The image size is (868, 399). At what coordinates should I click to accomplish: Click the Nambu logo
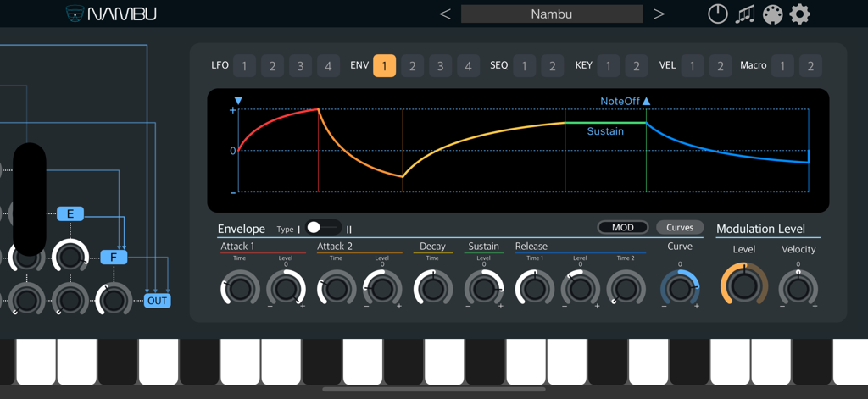pos(111,14)
